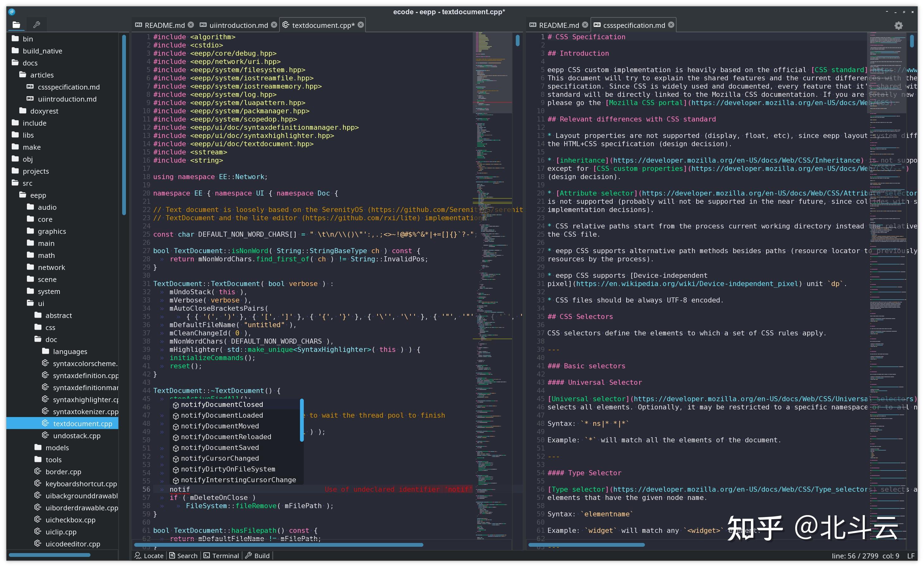This screenshot has height=567, width=924.
Task: Open undostack.cpp in file tree
Action: click(77, 435)
